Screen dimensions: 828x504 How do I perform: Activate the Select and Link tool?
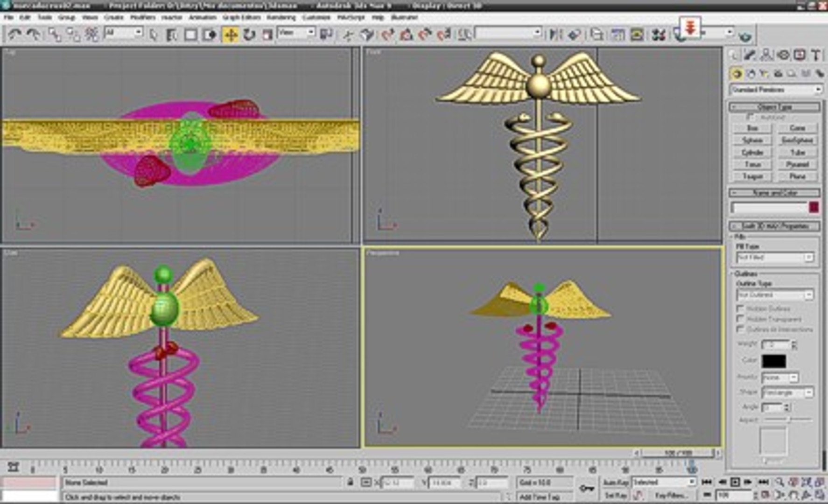pos(55,35)
